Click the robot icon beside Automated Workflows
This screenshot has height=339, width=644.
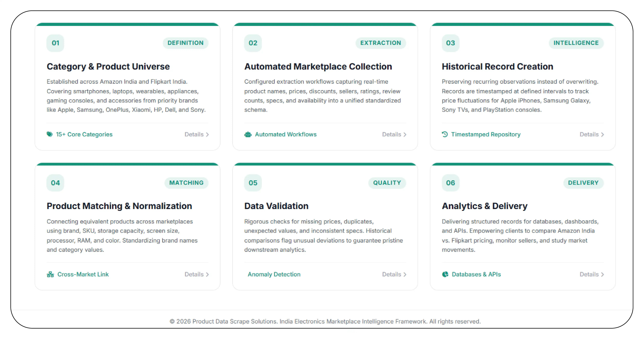pos(248,134)
